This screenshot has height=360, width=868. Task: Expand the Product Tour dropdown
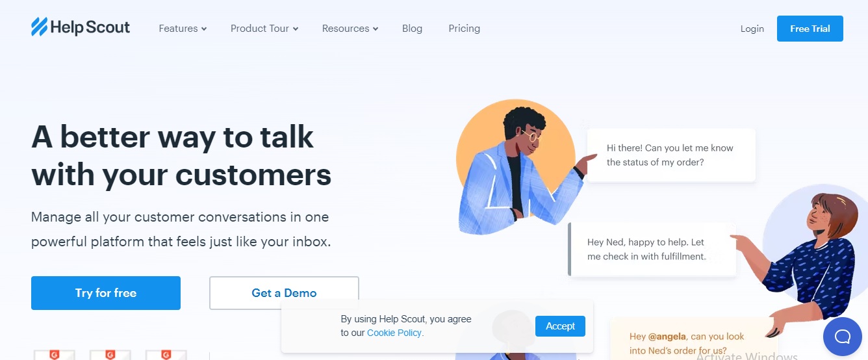(x=264, y=29)
